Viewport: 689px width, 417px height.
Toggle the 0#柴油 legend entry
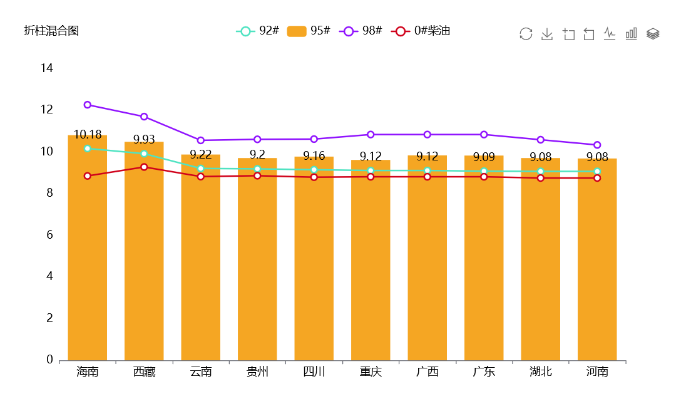pos(421,31)
